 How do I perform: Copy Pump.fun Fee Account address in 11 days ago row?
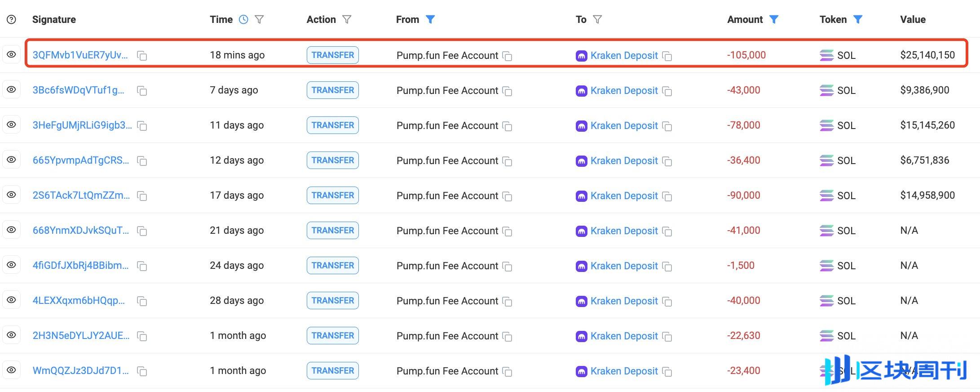click(507, 126)
